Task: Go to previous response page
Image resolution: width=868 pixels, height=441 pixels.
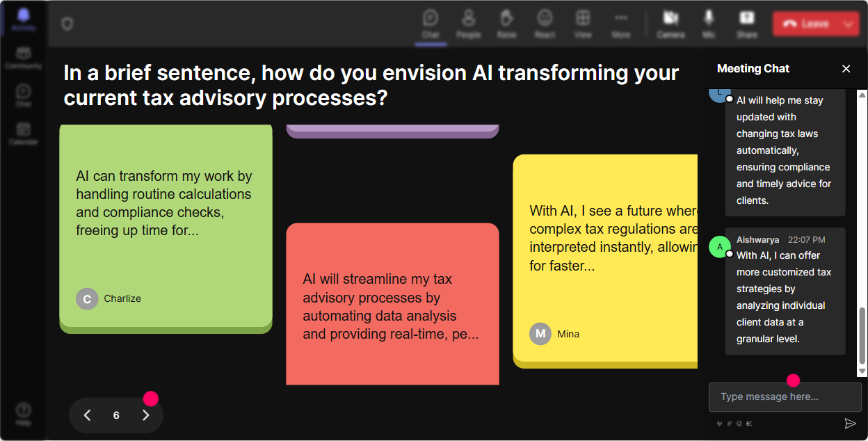Action: coord(88,415)
